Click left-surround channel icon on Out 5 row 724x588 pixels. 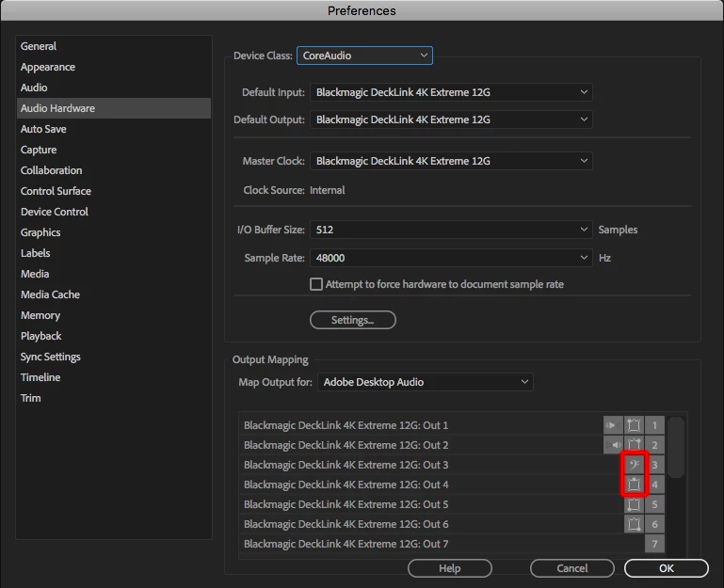tap(634, 504)
